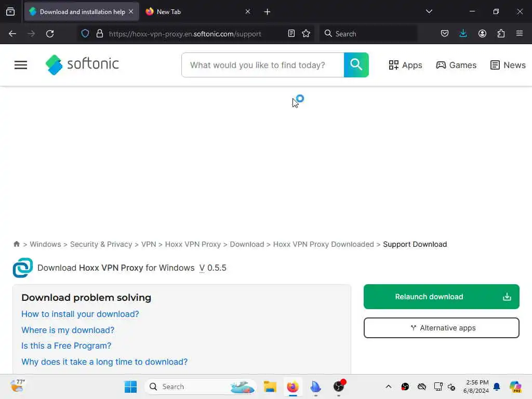This screenshot has height=399, width=532.
Task: Open Windows breadcrumb link
Action: click(x=46, y=244)
